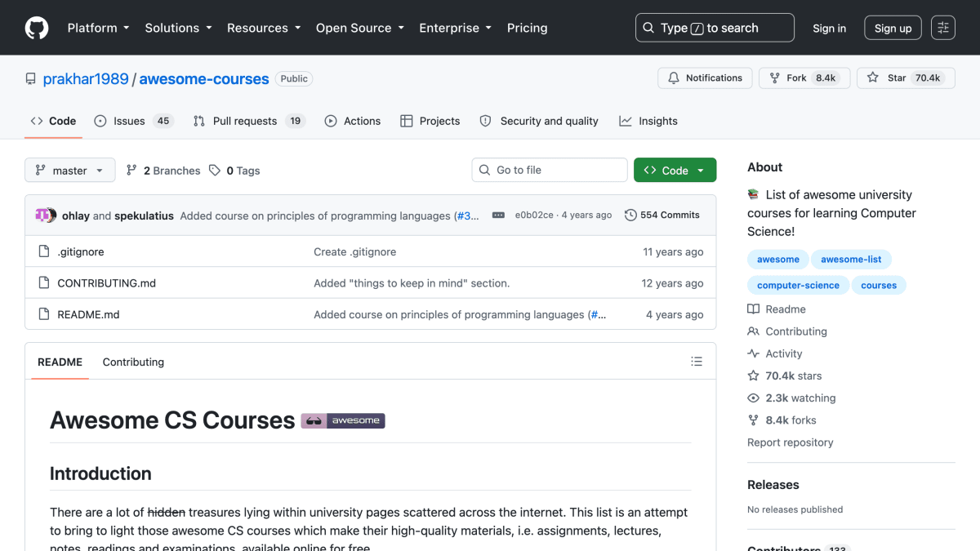The image size is (980, 551).
Task: Open the Actions tab
Action: pyautogui.click(x=353, y=121)
